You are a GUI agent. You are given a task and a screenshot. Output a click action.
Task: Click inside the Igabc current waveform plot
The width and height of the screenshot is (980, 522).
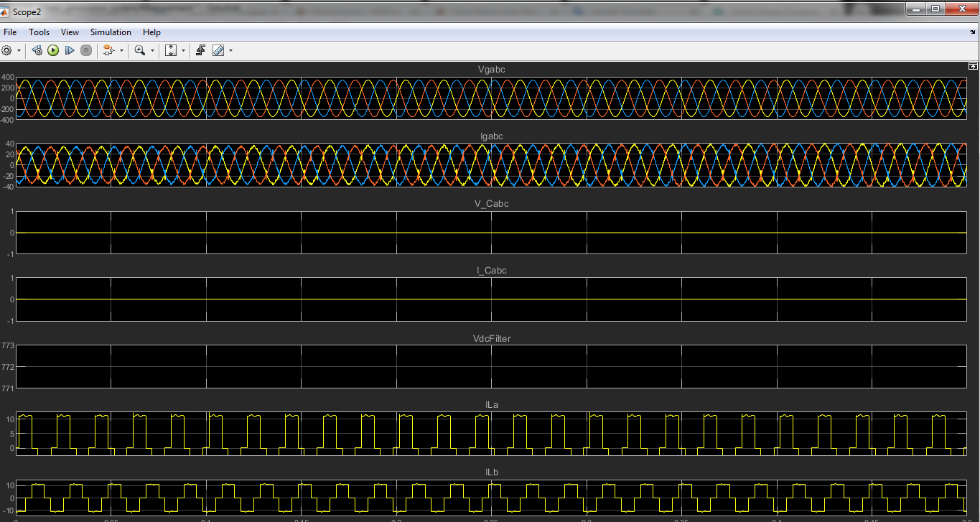pyautogui.click(x=491, y=165)
